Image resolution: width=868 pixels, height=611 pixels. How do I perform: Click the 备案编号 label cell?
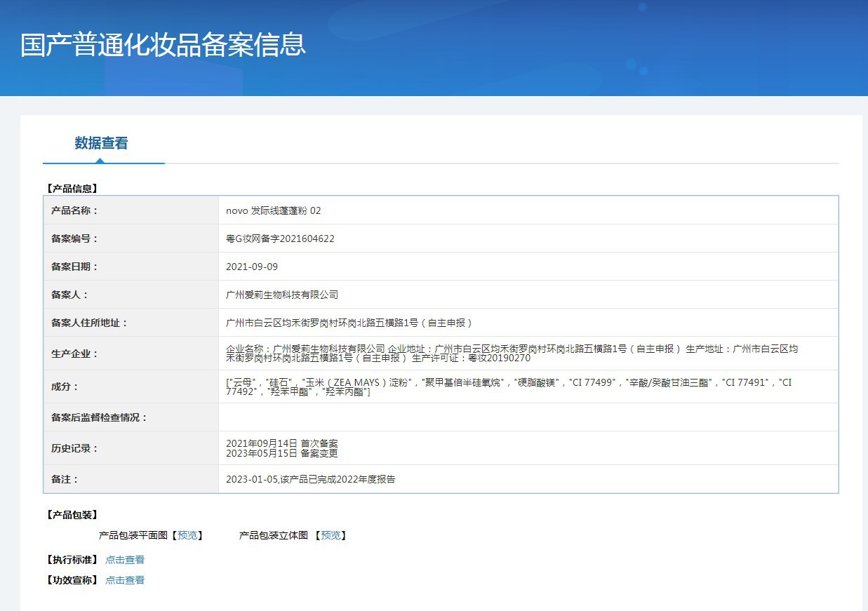(x=131, y=239)
